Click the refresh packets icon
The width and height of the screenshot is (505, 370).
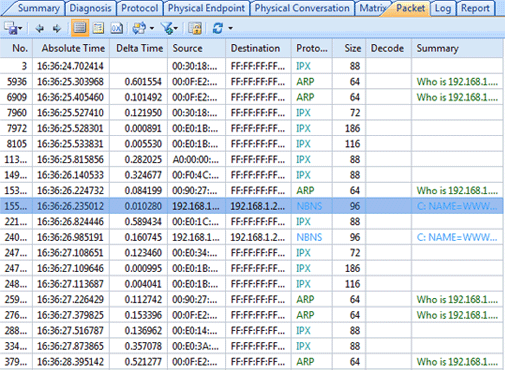[x=218, y=28]
